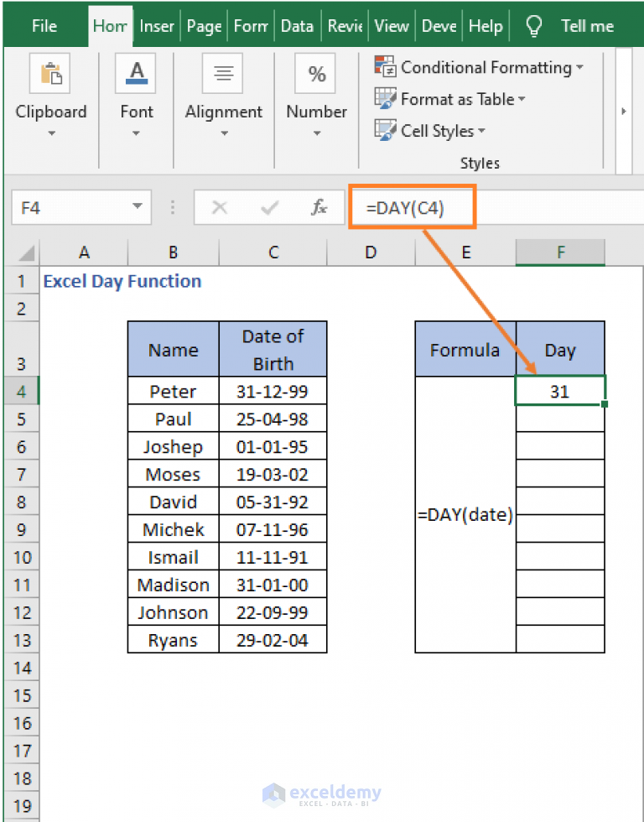The width and height of the screenshot is (644, 822).
Task: Open Cell Styles dropdown arrow
Action: 481,131
